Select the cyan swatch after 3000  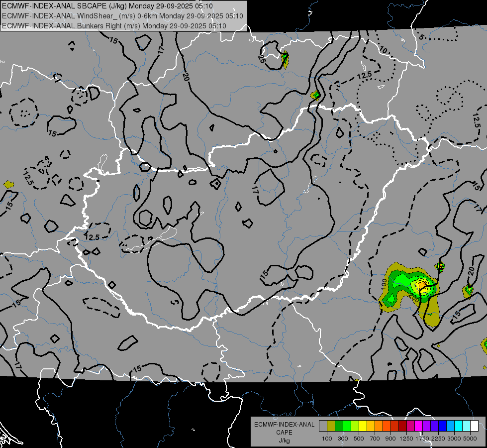pyautogui.click(x=459, y=426)
